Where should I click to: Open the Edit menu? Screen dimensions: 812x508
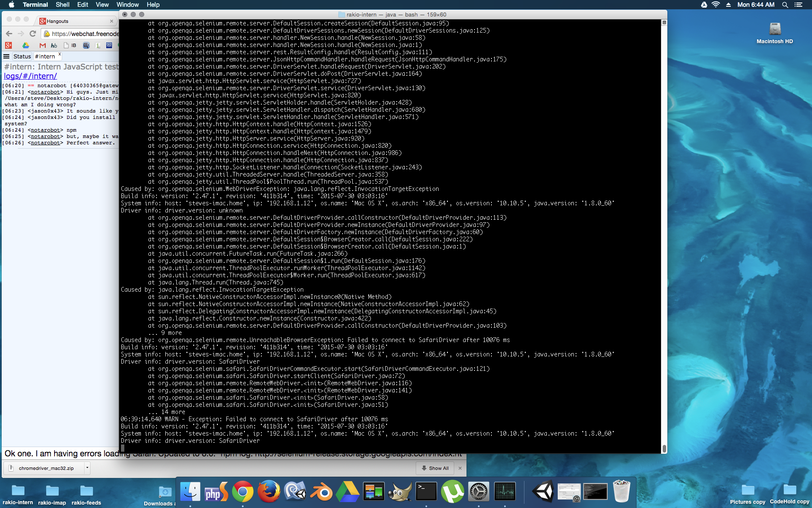tap(82, 5)
